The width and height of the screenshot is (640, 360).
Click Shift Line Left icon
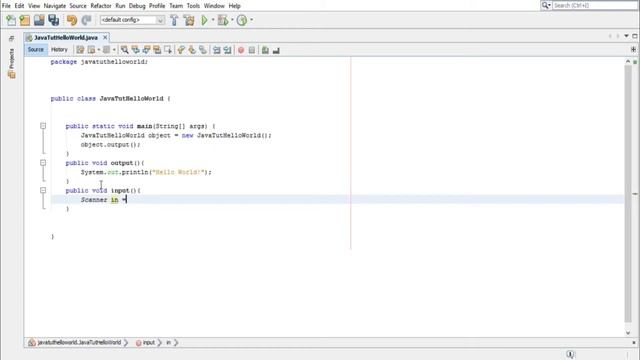[x=217, y=50]
